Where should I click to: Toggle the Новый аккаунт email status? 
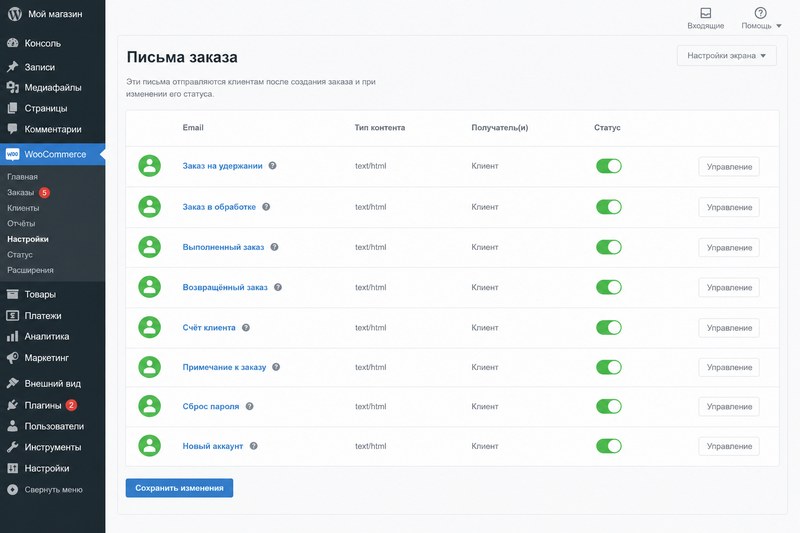point(609,446)
